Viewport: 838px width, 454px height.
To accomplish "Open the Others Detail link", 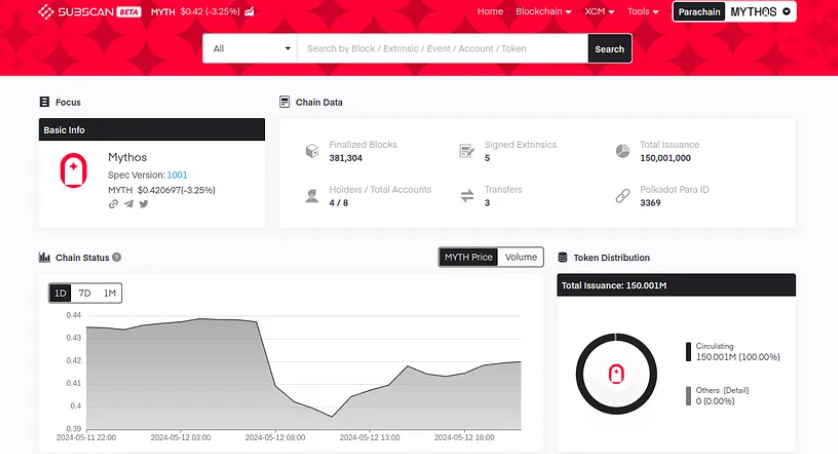I will point(736,390).
